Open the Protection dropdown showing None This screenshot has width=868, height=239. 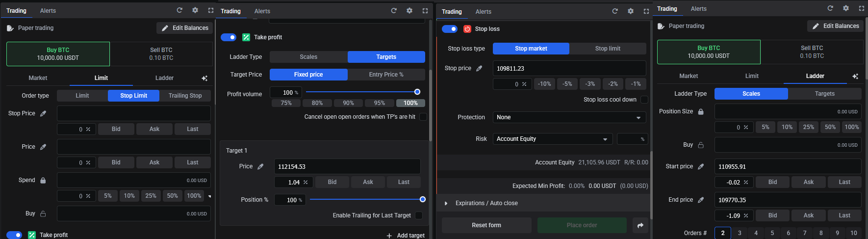pyautogui.click(x=569, y=117)
